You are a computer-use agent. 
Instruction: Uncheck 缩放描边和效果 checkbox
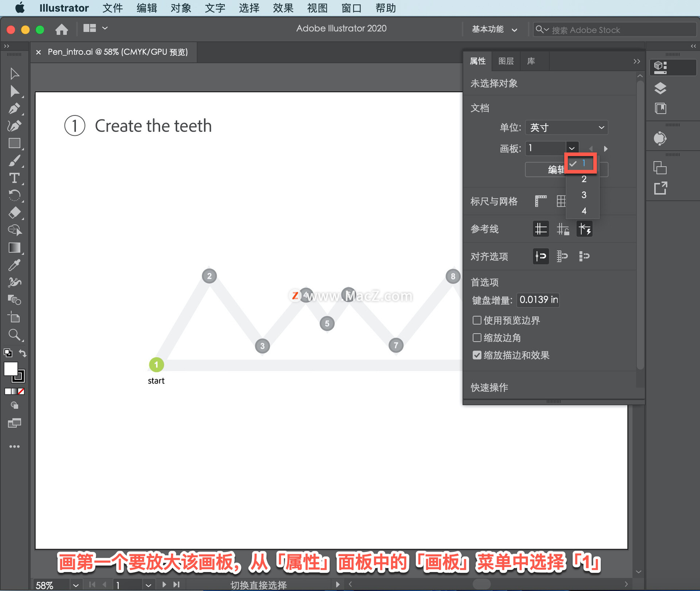[477, 355]
